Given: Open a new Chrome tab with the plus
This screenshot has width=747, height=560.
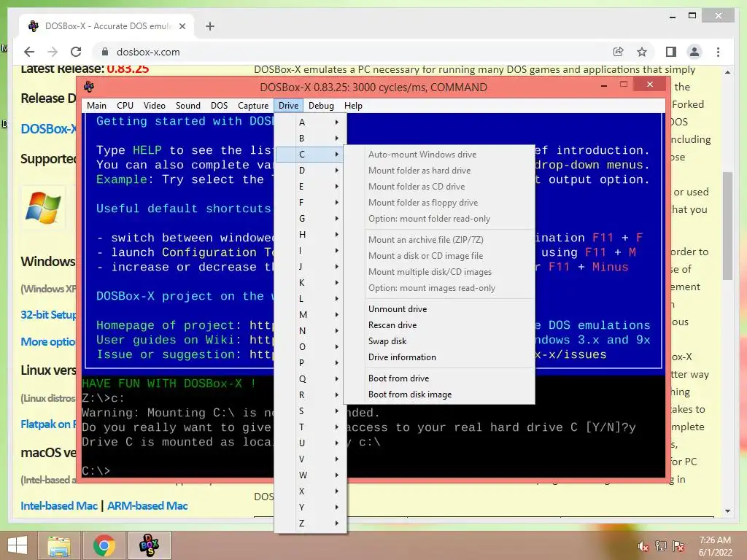Looking at the screenshot, I should [209, 26].
